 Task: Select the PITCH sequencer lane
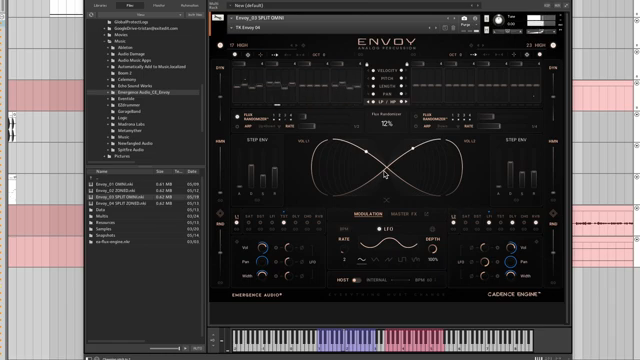coord(387,78)
